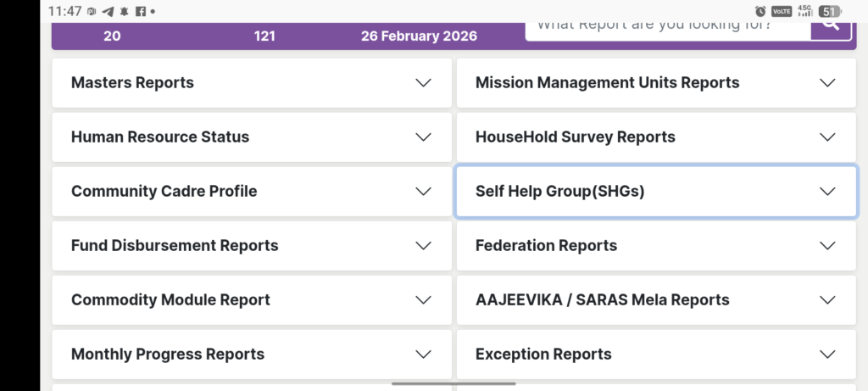
Task: Open the Federation Reports label
Action: [546, 246]
